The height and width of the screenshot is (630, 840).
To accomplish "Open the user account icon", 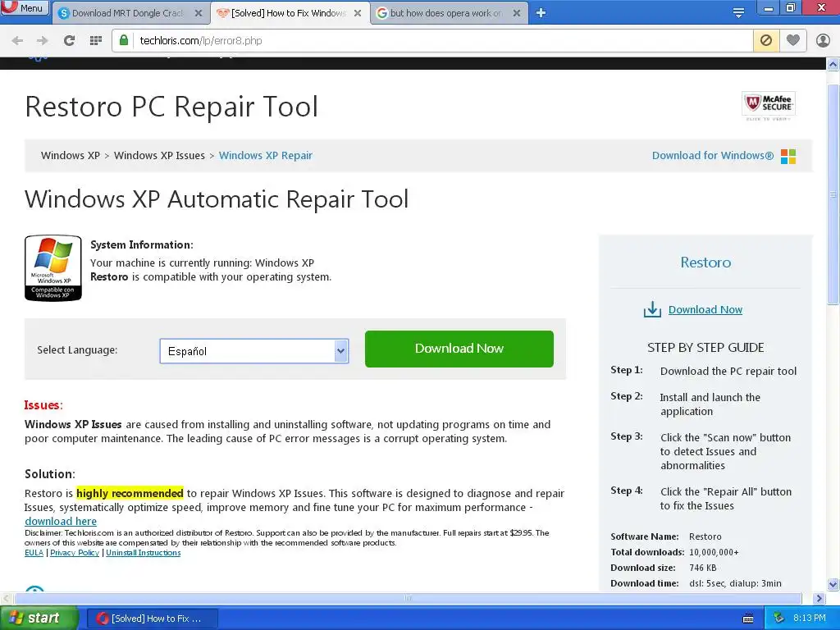I will coord(823,40).
